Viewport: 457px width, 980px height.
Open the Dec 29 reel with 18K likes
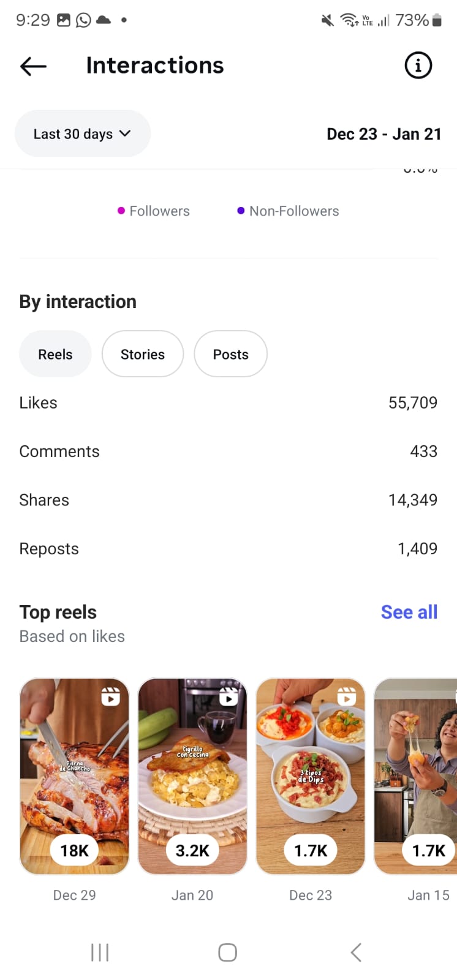click(x=75, y=776)
